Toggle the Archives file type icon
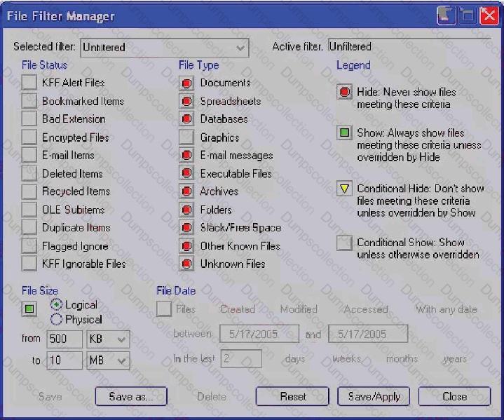 (x=186, y=192)
